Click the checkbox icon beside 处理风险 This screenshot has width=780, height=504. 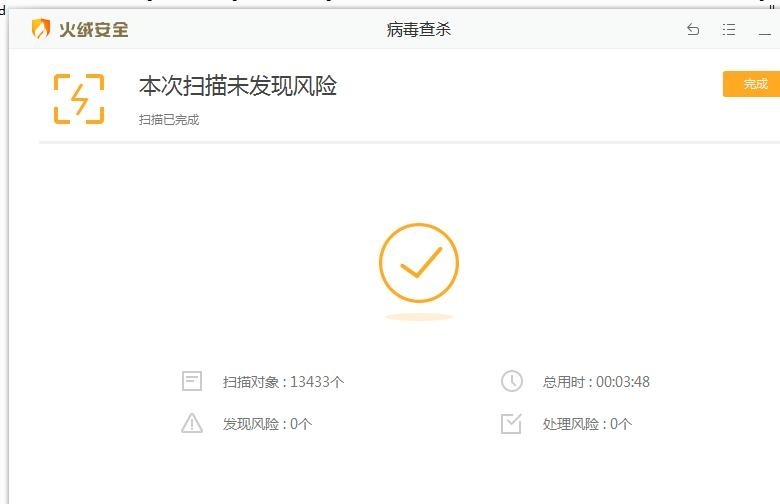[511, 423]
